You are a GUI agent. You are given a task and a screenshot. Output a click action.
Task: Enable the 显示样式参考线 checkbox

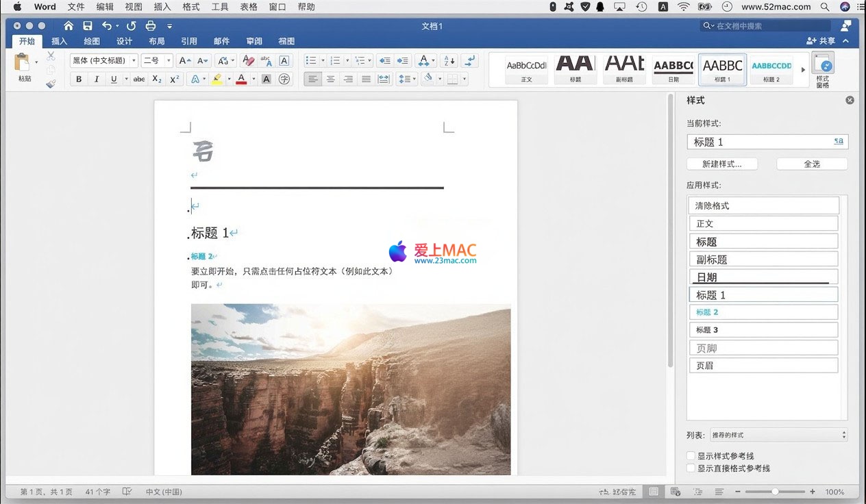(x=691, y=455)
